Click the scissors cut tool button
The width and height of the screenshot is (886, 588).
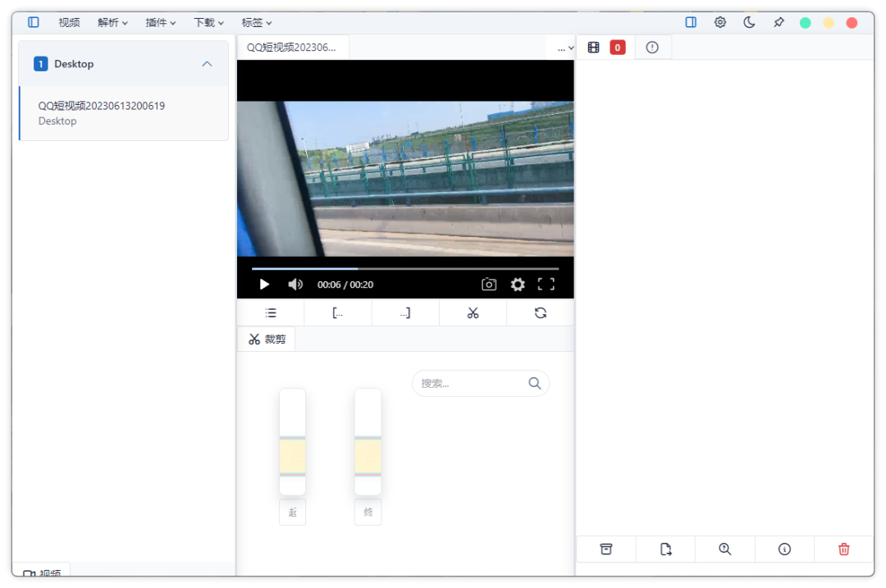(473, 312)
